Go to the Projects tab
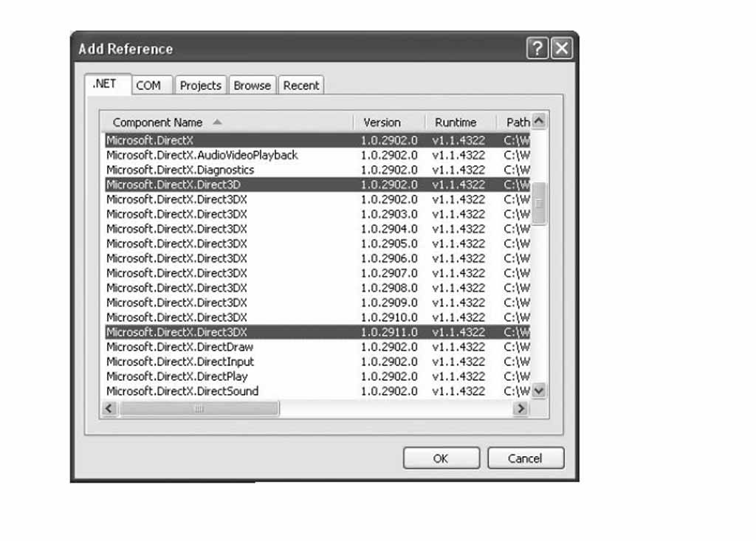The width and height of the screenshot is (756, 541). click(x=201, y=86)
